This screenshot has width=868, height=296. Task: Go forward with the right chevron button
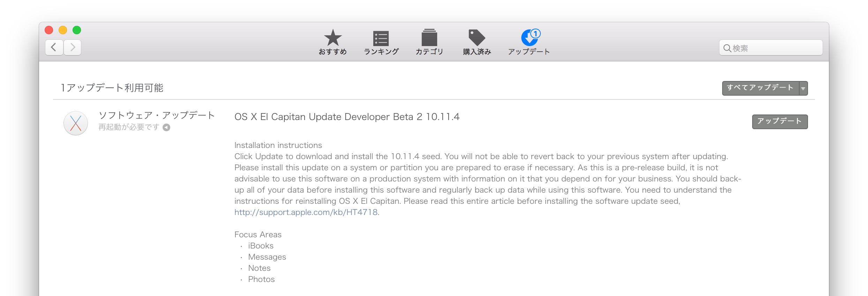(72, 47)
